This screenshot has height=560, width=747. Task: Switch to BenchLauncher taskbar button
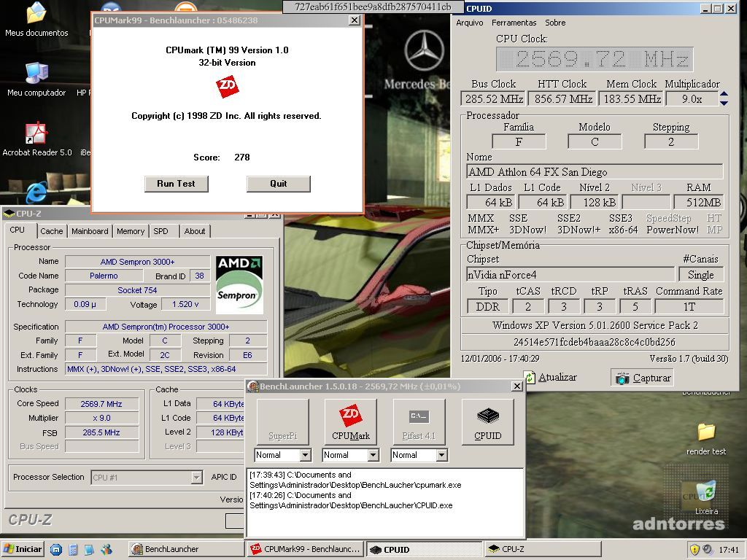point(186,549)
